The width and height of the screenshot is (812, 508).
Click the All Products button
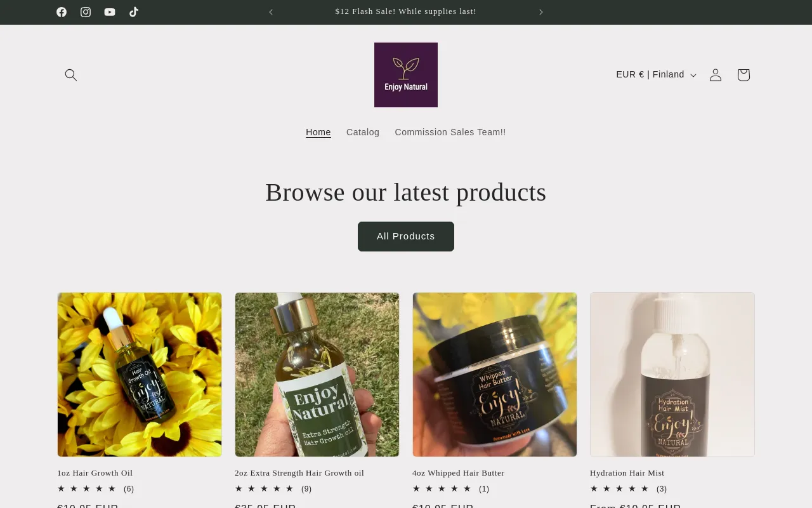pos(406,236)
